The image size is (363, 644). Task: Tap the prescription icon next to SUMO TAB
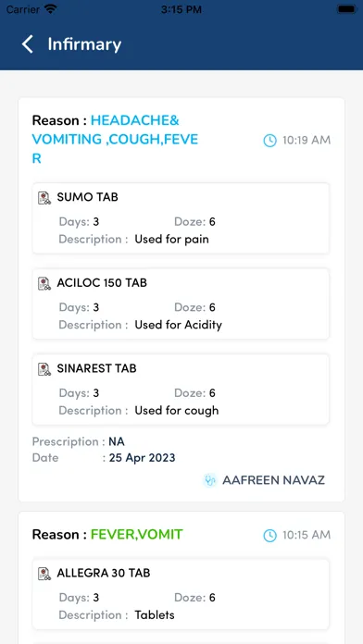[44, 198]
